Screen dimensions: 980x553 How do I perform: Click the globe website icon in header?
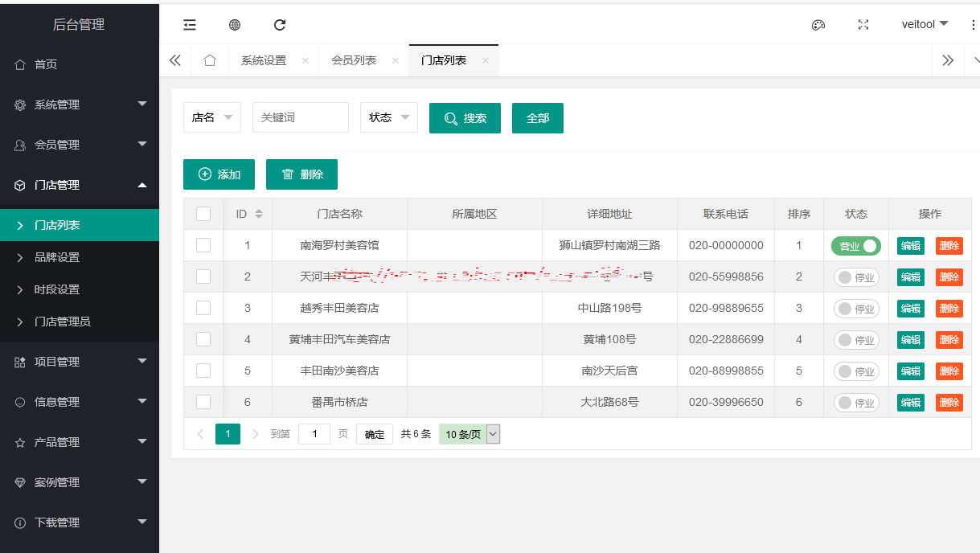(x=235, y=25)
